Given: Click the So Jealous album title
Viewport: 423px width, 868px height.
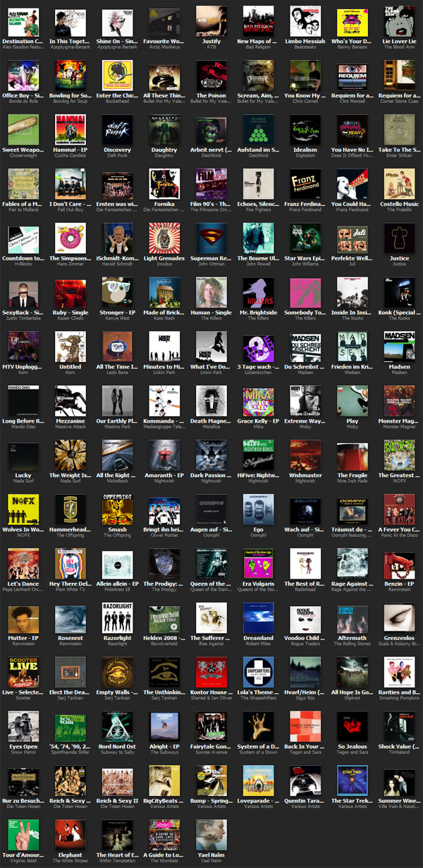Looking at the screenshot, I should (x=352, y=747).
